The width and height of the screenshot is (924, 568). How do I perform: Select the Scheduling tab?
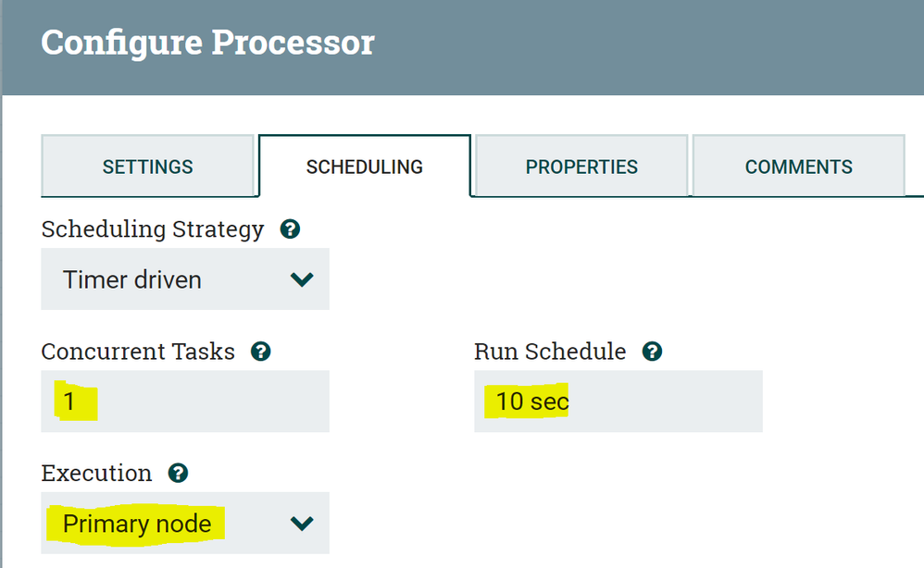(365, 167)
